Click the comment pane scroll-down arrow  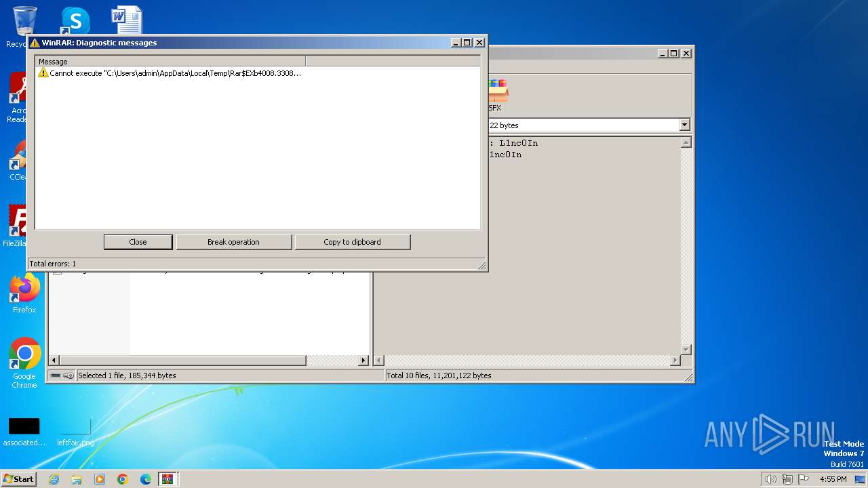686,349
